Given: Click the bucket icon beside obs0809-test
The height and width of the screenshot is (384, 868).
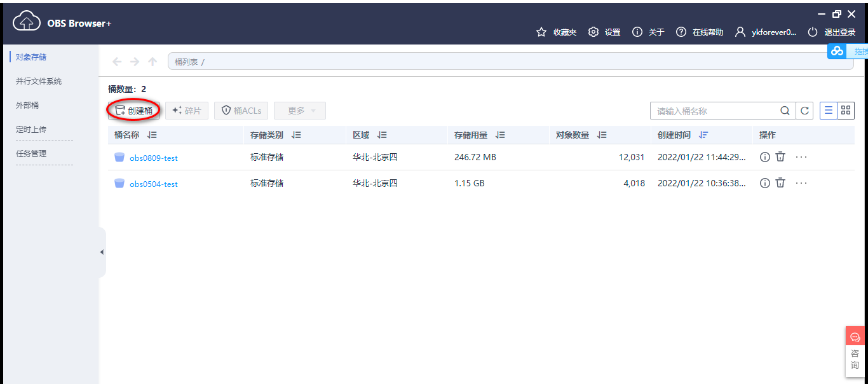Looking at the screenshot, I should pos(119,157).
